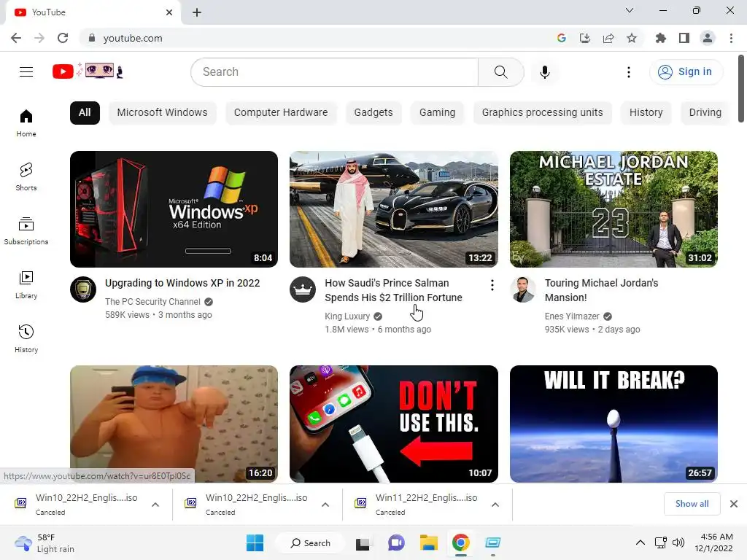The image size is (747, 560).
Task: Close the downloads bar
Action: pos(734,504)
